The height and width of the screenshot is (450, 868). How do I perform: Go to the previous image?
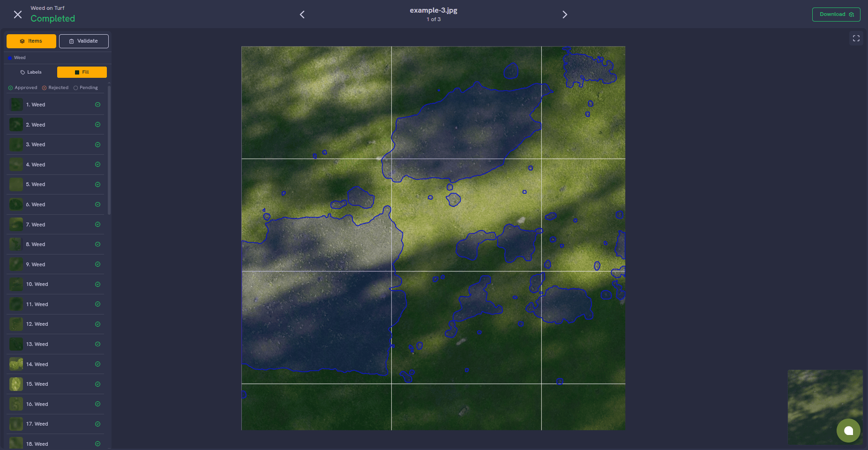[x=302, y=15]
